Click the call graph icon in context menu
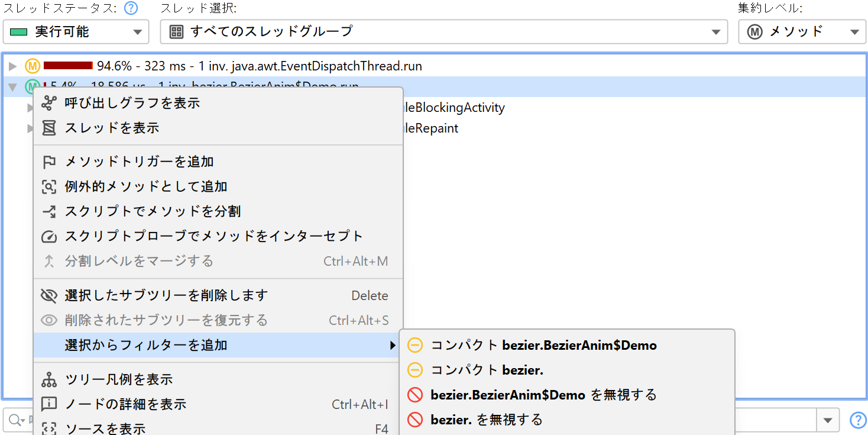Screen dimensions: 868x435 [x=49, y=104]
